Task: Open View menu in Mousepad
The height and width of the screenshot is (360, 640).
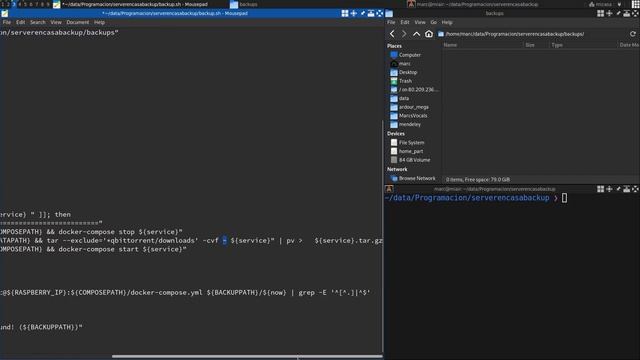Action: coord(56,22)
